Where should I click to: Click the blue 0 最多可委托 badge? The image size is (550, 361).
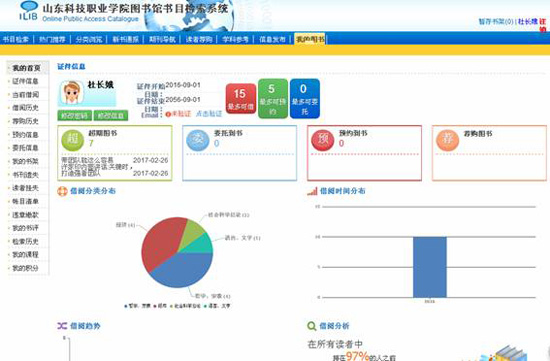coord(304,99)
